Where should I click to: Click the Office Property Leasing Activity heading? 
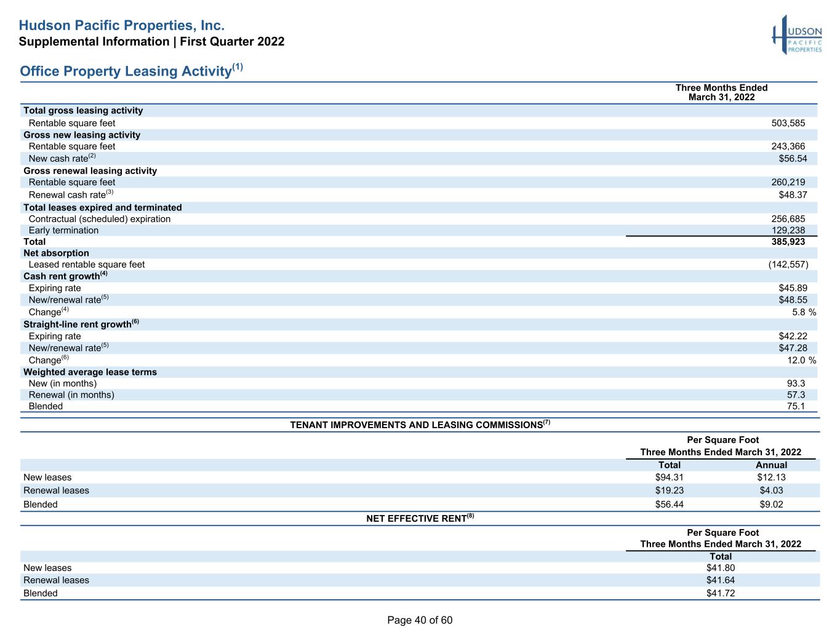pyautogui.click(x=126, y=71)
